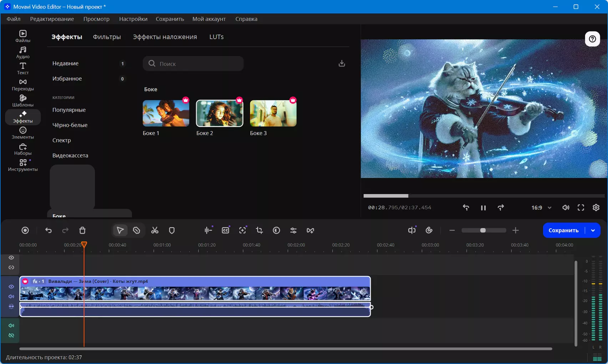Image resolution: width=608 pixels, height=364 pixels.
Task: Toggle fullscreen preview mode
Action: pyautogui.click(x=581, y=208)
